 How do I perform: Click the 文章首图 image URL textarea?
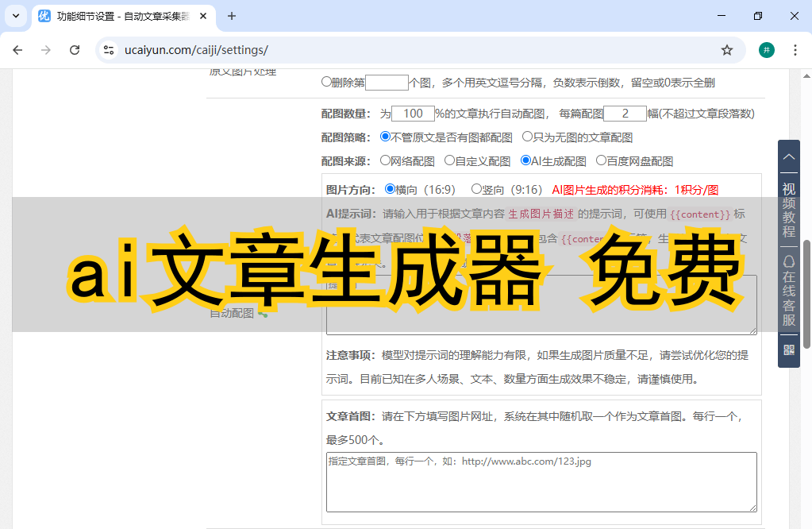[541, 482]
